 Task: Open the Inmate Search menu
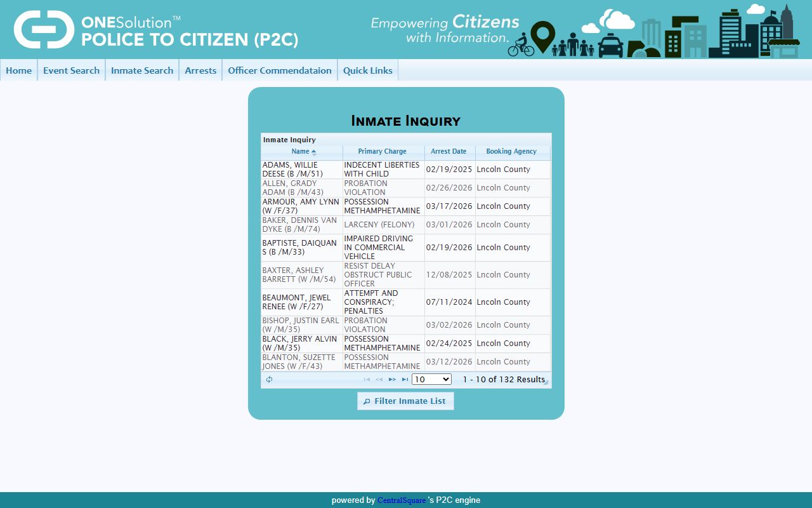[x=142, y=70]
